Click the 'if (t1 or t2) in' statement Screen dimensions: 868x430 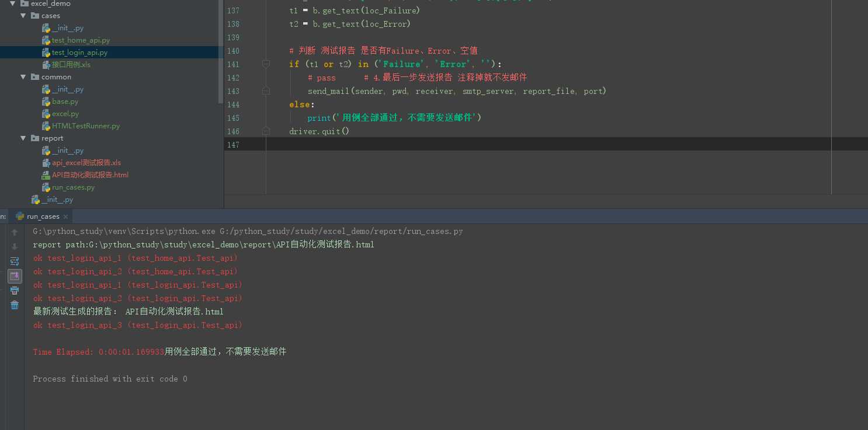tap(395, 64)
